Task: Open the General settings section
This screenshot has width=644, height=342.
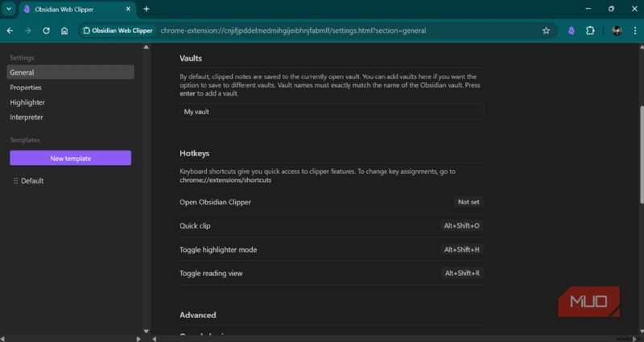Action: point(70,72)
